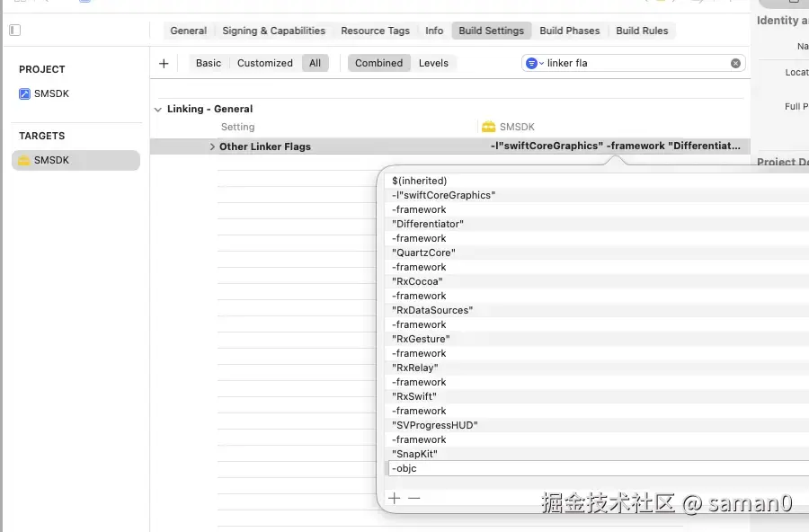Switch to the Levels view toggle
This screenshot has height=532, width=809.
(433, 63)
